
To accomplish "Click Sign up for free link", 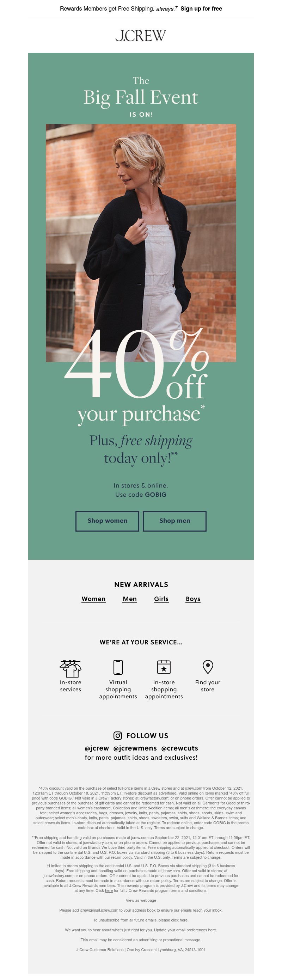I will pos(201,9).
